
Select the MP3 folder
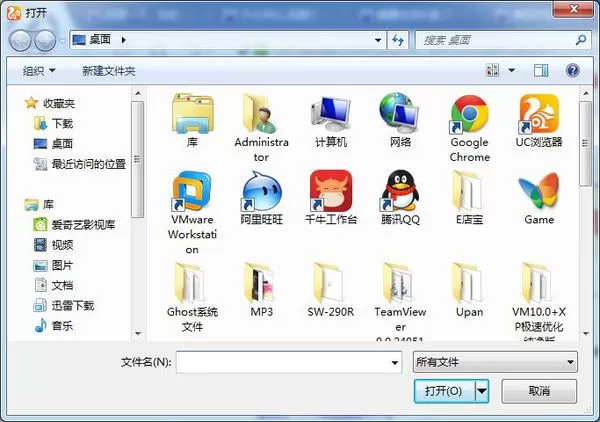coord(261,283)
